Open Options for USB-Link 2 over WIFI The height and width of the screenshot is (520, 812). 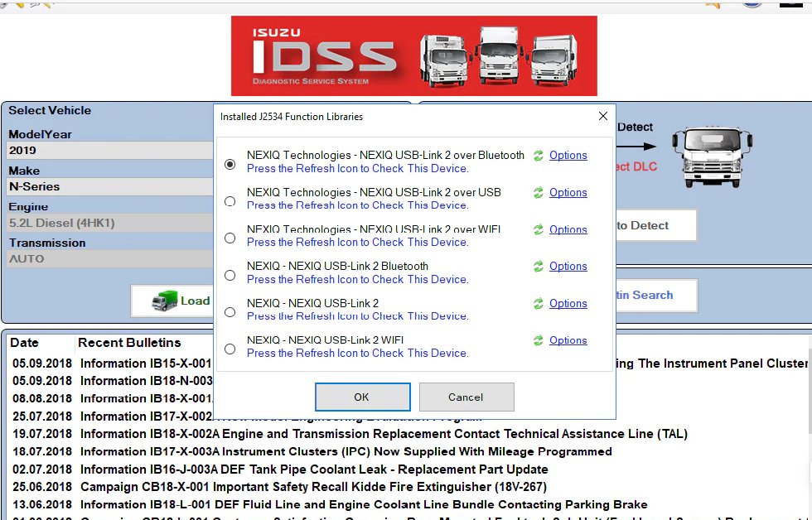[568, 229]
